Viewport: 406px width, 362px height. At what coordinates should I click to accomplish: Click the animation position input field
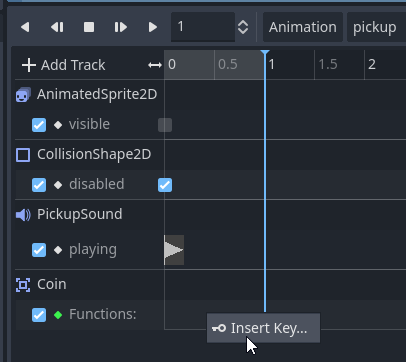tap(203, 27)
